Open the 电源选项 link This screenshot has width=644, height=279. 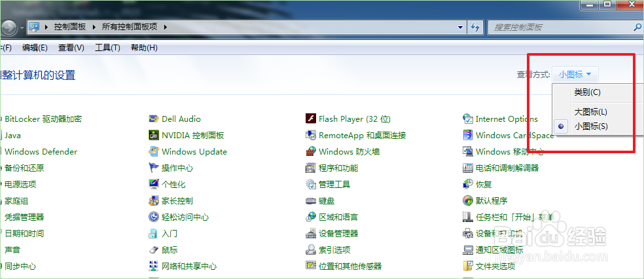pyautogui.click(x=20, y=185)
